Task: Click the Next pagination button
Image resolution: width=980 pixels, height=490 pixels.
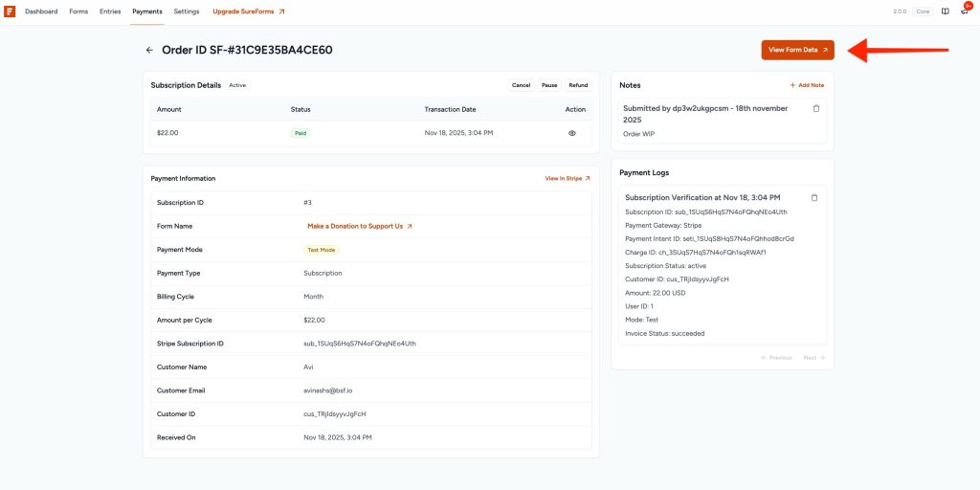Action: 814,358
